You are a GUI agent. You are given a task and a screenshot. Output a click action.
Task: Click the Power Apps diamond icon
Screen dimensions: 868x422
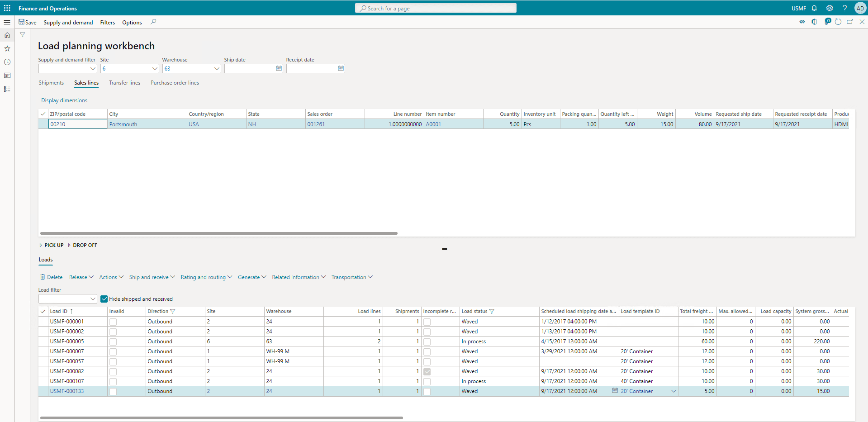coord(802,22)
